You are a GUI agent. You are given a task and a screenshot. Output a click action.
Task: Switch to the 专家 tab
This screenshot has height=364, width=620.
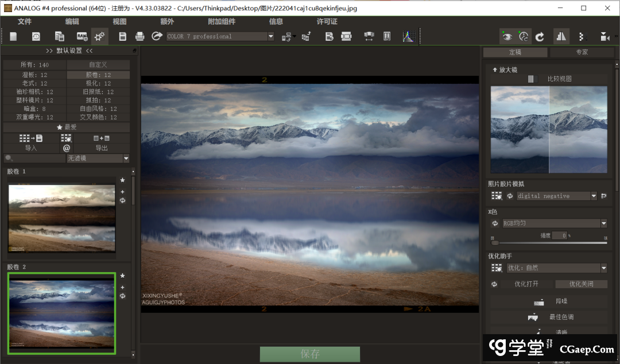(x=582, y=52)
